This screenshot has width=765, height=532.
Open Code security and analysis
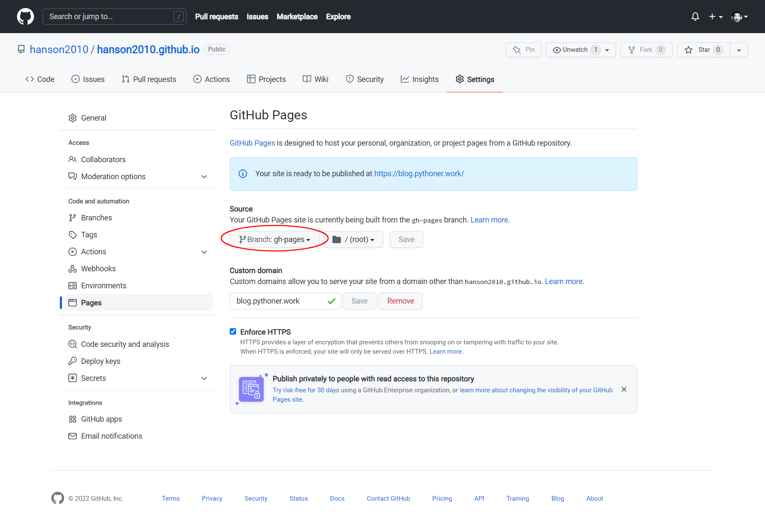point(138,344)
